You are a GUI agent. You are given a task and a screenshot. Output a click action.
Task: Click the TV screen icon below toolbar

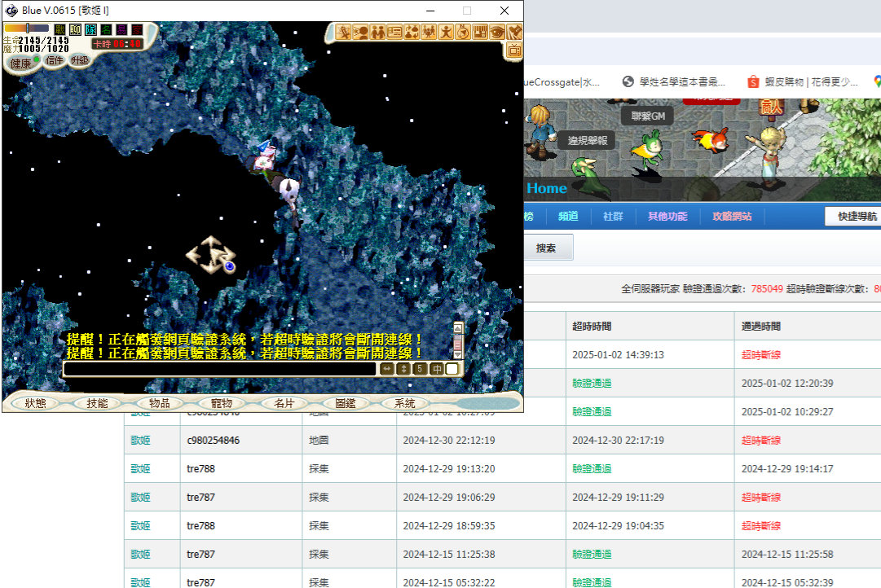[x=513, y=51]
